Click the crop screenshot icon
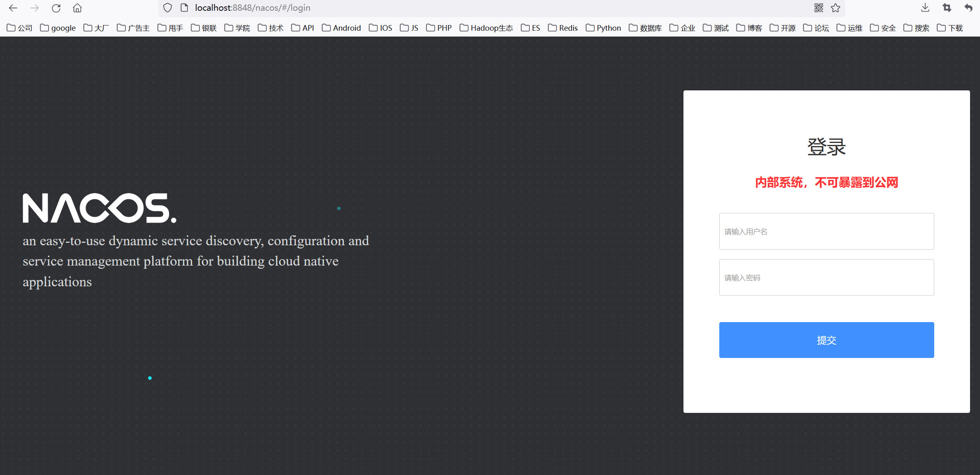This screenshot has height=475, width=980. pyautogui.click(x=947, y=8)
